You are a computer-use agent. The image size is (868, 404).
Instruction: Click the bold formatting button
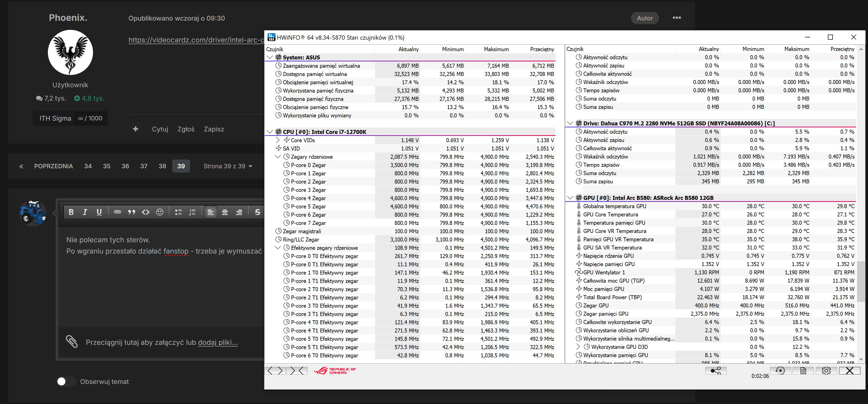point(71,212)
